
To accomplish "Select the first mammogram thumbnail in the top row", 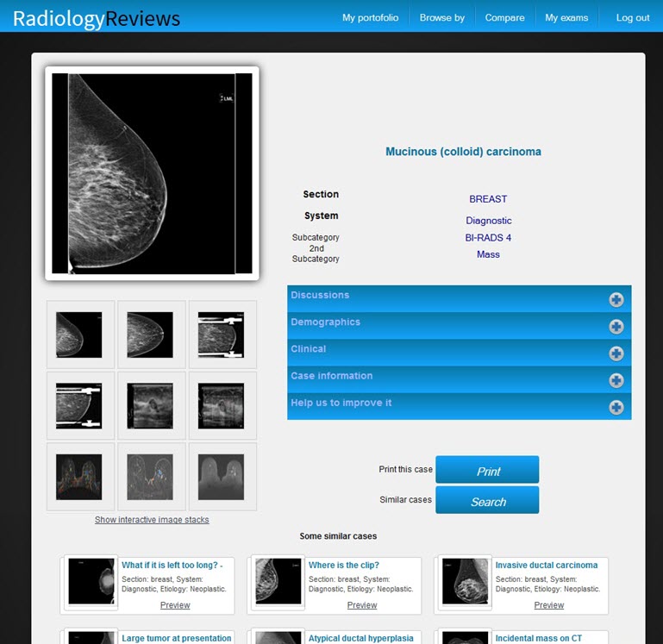I will point(79,335).
